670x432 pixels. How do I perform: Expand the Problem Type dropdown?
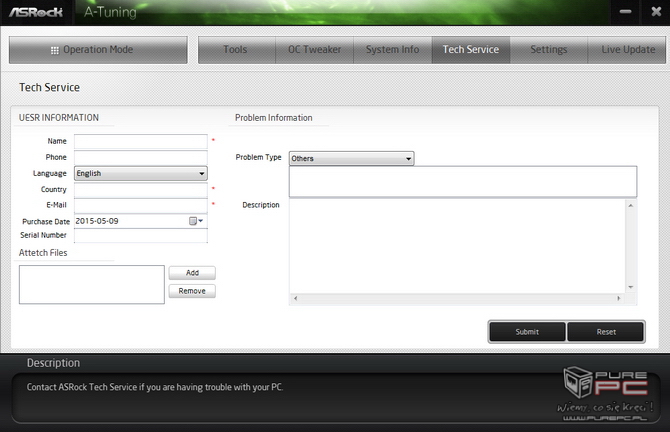[351, 159]
